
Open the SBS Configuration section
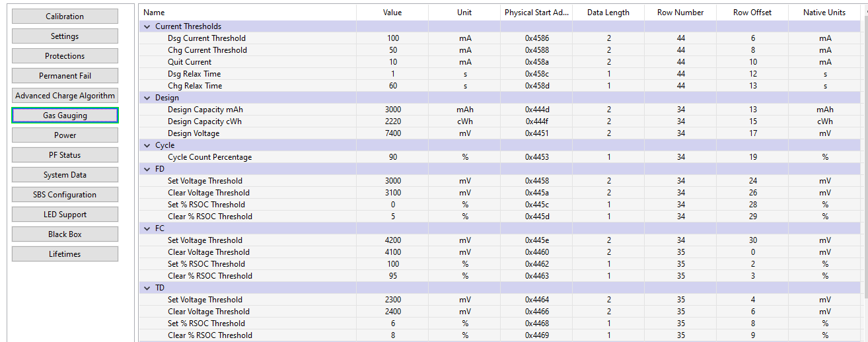[x=65, y=195]
